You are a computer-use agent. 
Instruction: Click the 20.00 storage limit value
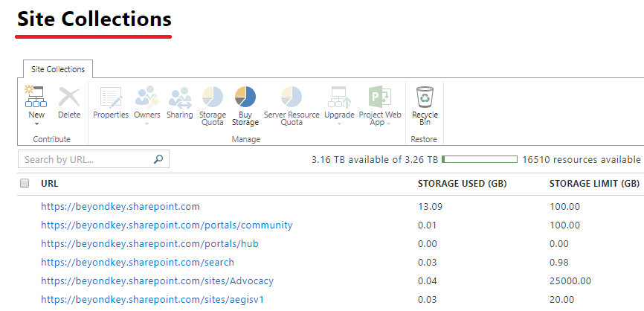click(x=562, y=300)
